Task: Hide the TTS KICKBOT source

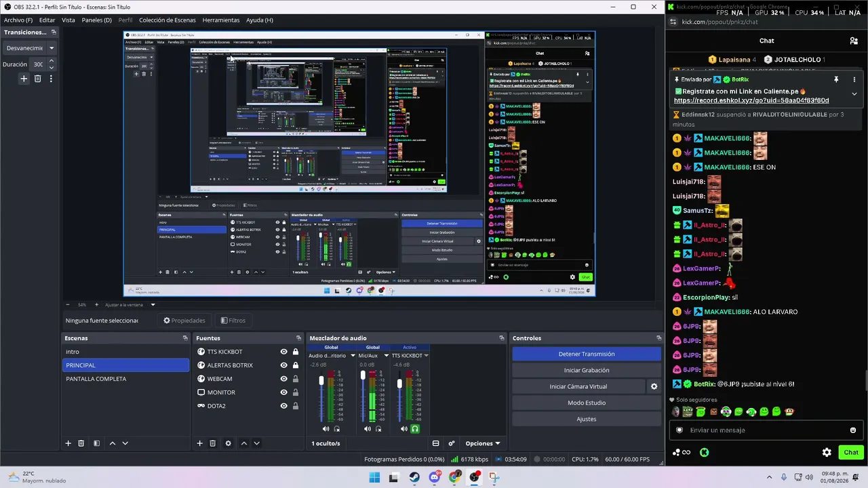Action: [283, 352]
